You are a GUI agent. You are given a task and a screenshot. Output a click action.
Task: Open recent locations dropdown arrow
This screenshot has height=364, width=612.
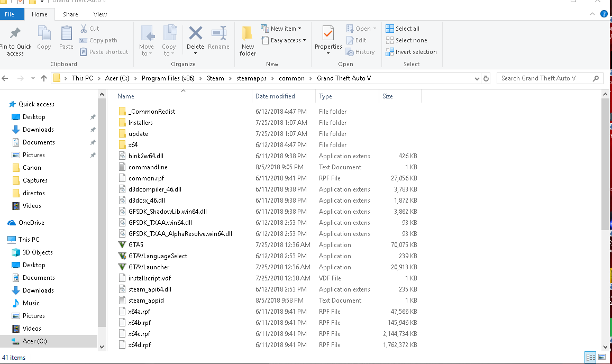tap(33, 78)
